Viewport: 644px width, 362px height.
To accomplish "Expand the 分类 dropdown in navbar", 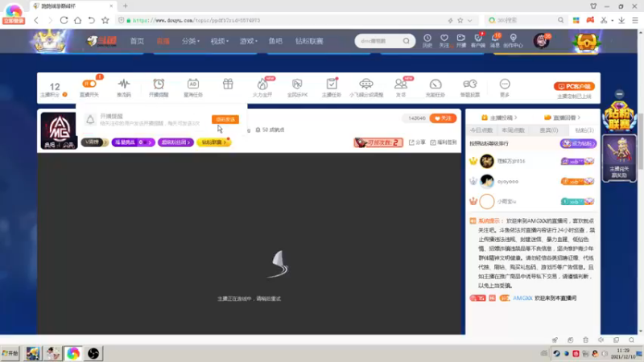I will tap(190, 41).
